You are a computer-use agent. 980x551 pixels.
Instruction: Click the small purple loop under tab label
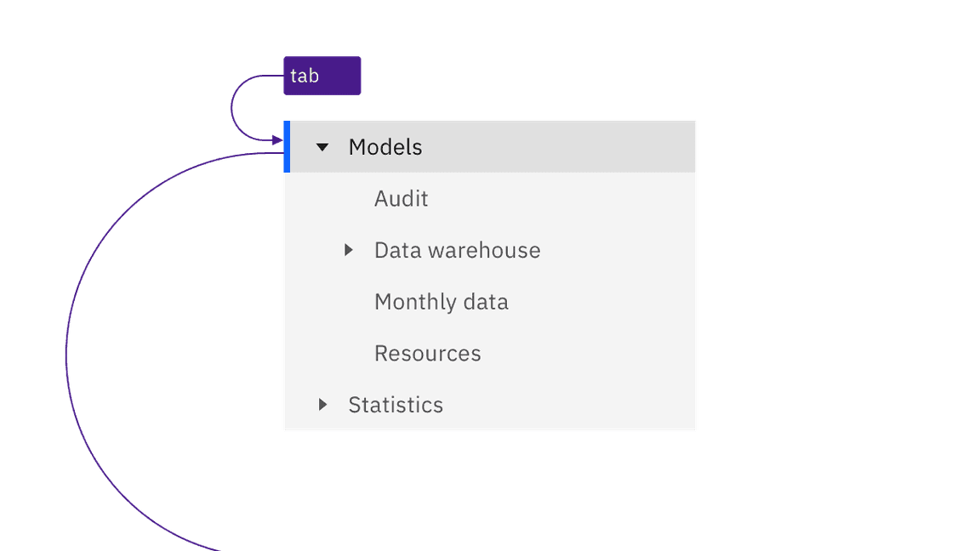(231, 108)
